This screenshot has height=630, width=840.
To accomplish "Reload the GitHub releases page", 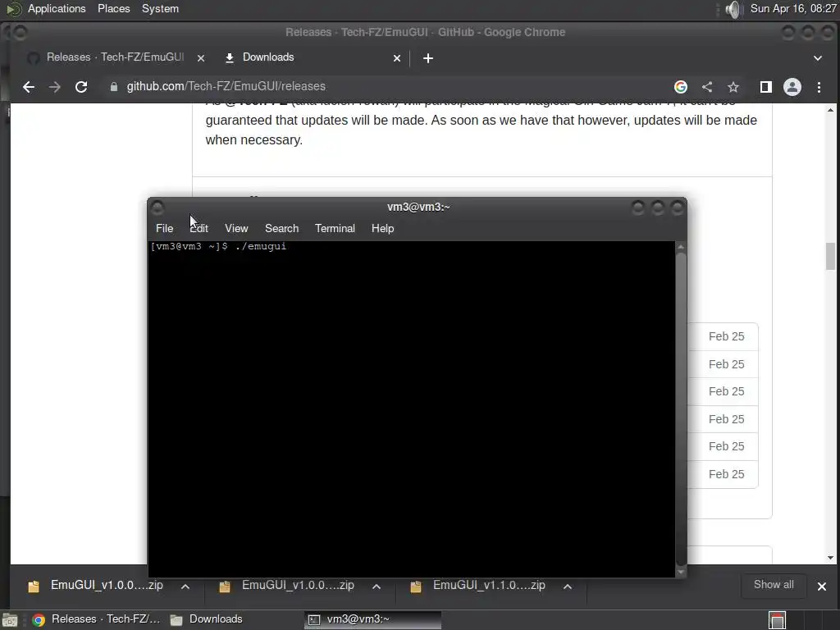I will coord(81,87).
